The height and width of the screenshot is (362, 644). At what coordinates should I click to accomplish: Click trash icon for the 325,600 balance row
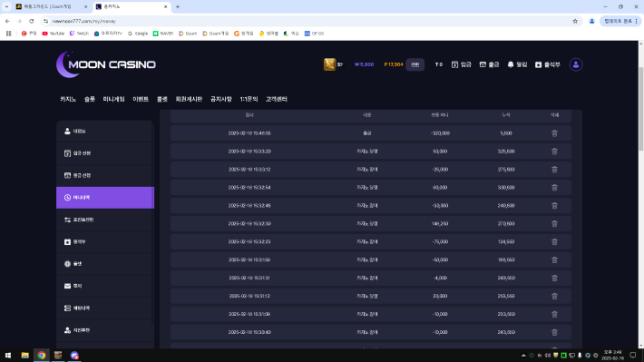point(554,152)
